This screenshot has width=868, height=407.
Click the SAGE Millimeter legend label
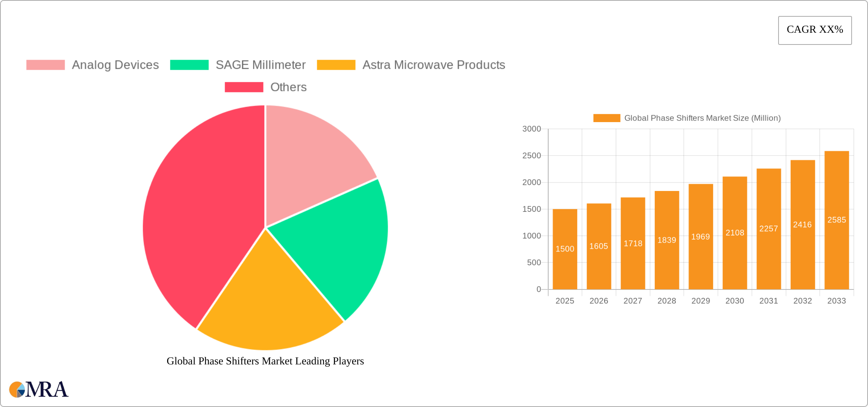click(x=261, y=65)
